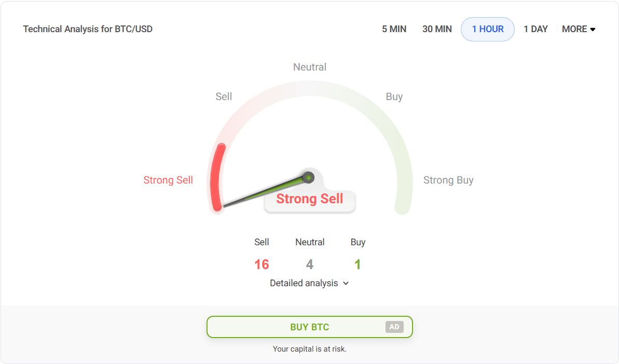Click the Strong Buy gauge label
Image resolution: width=619 pixels, height=364 pixels.
point(448,180)
